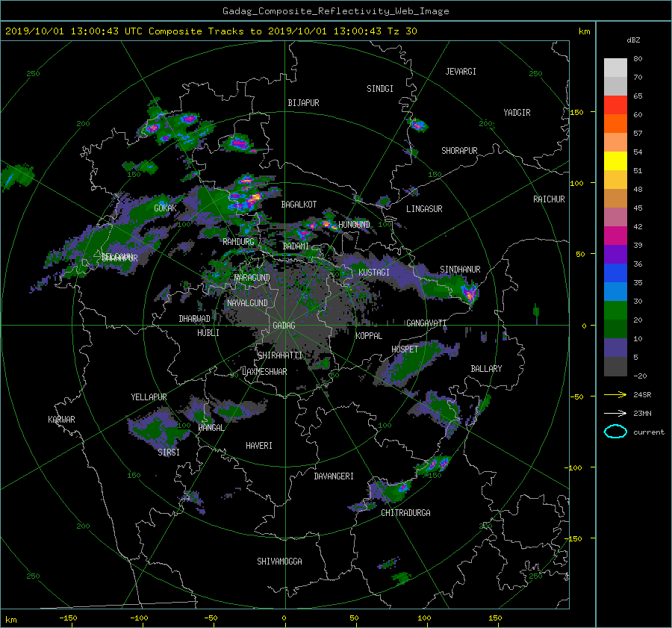Click the GADAG radar center label

[x=284, y=326]
